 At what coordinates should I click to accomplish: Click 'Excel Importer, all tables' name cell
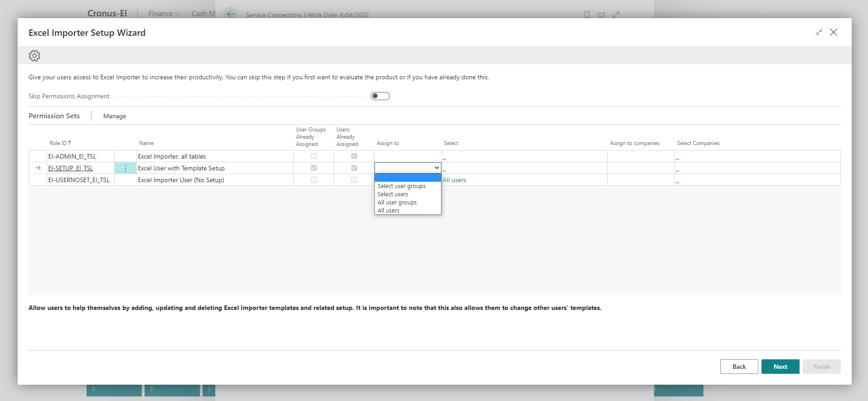(x=215, y=156)
